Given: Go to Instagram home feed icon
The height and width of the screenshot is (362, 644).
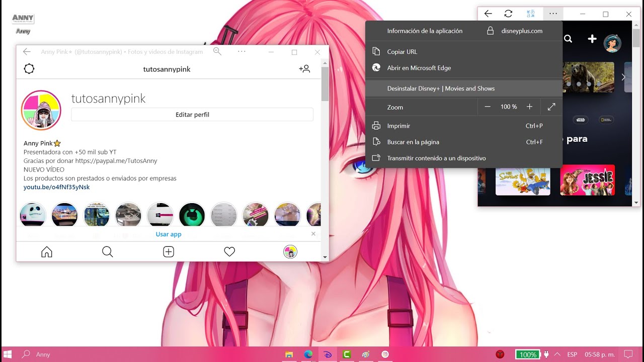Looking at the screenshot, I should click(x=47, y=252).
